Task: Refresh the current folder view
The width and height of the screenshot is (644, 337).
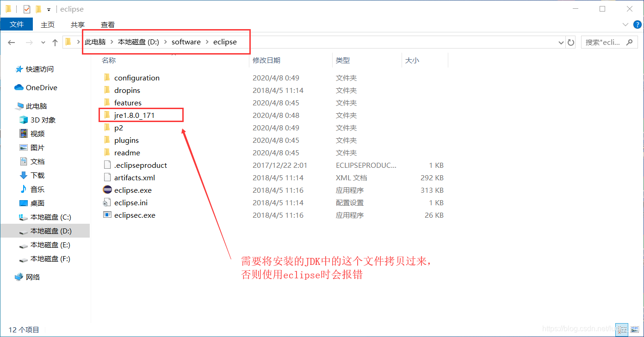Action: tap(571, 42)
